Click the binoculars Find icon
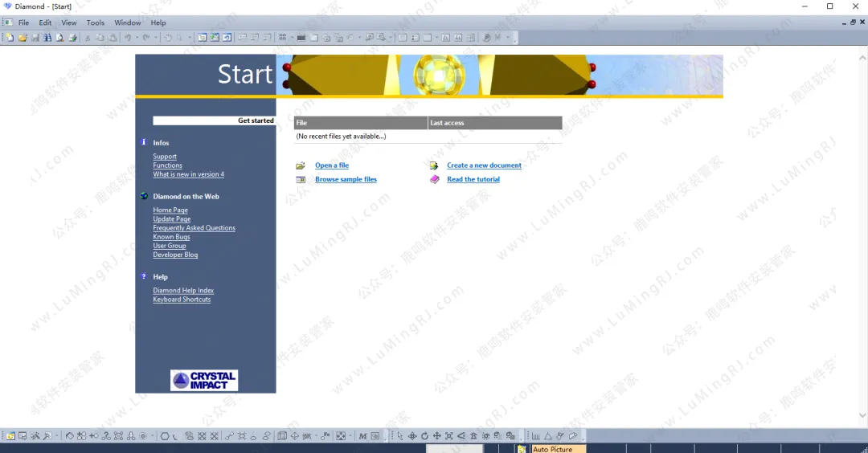Image resolution: width=868 pixels, height=453 pixels. [x=47, y=38]
